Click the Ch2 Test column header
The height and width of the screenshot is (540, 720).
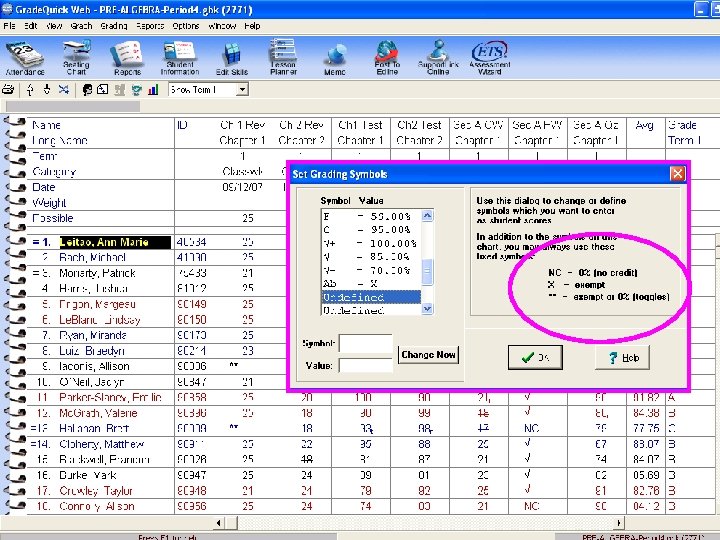(x=419, y=125)
